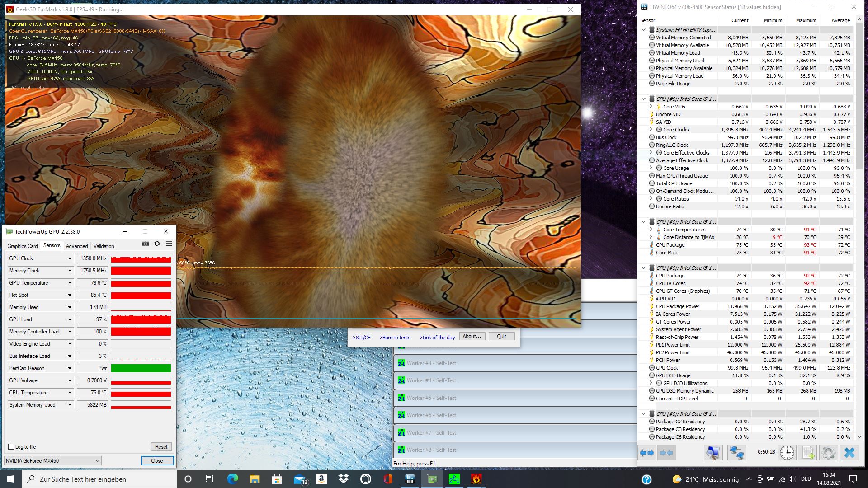The height and width of the screenshot is (488, 868).
Task: Open HWiNFO sensor settings gear icon
Action: (x=829, y=453)
